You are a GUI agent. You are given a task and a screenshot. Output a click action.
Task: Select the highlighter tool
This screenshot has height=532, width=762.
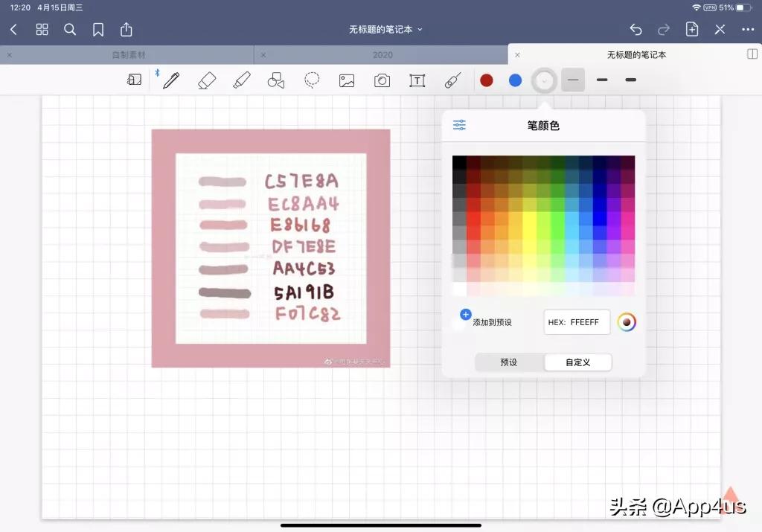242,80
